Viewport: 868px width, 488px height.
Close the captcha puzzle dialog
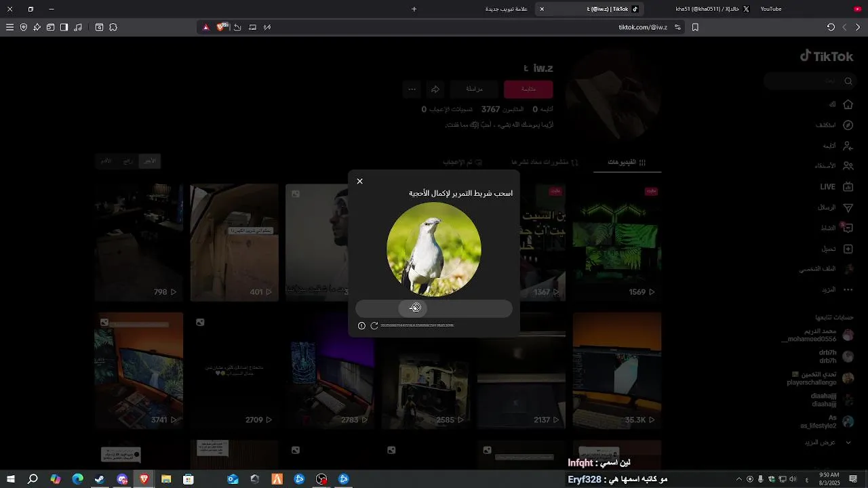pyautogui.click(x=359, y=181)
